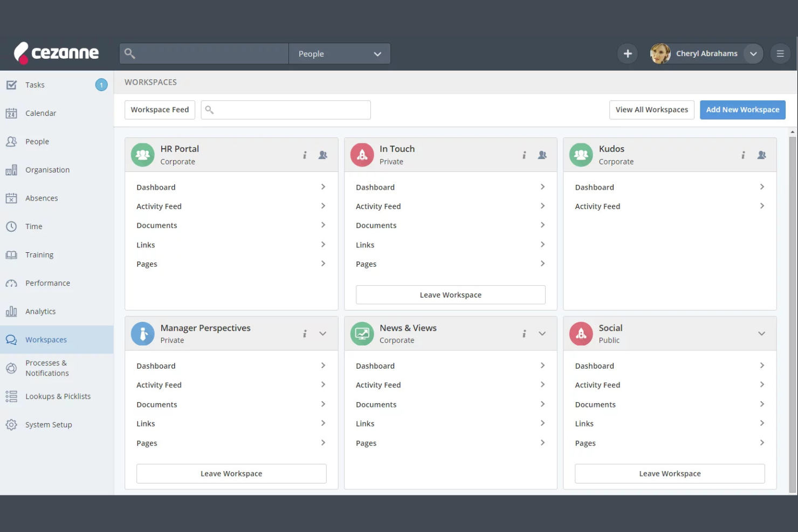798x532 pixels.
Task: Click HR Portal members icon
Action: click(x=323, y=155)
